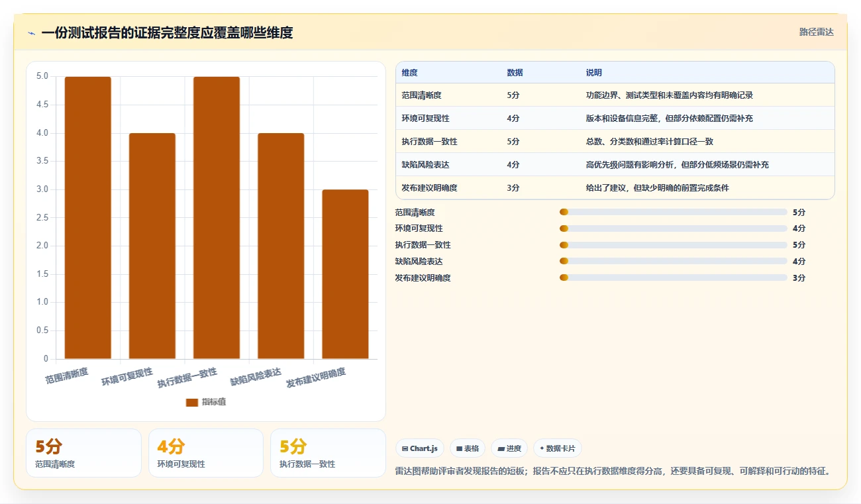Image resolution: width=861 pixels, height=504 pixels.
Task: Click the 执行数据一致性 progress bar
Action: pos(673,245)
